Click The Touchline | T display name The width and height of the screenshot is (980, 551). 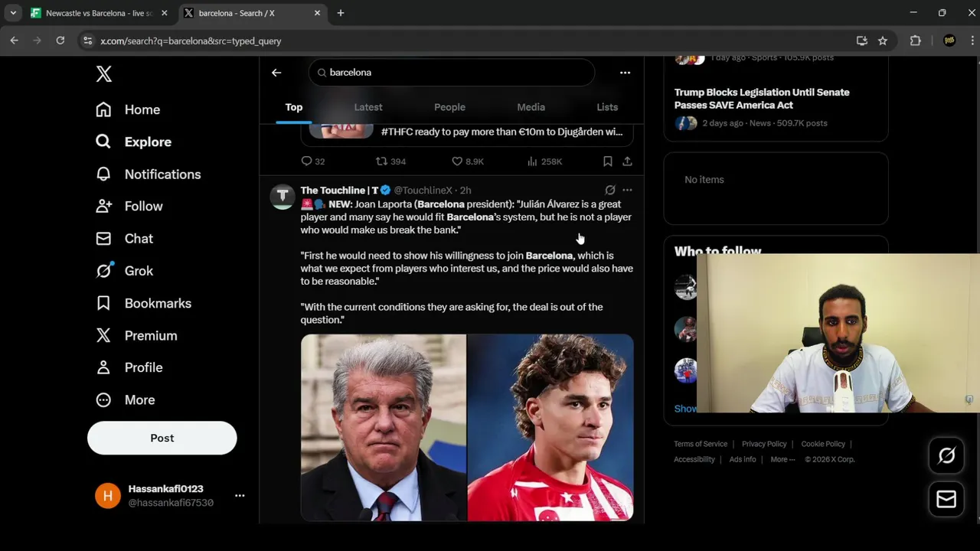[339, 191]
